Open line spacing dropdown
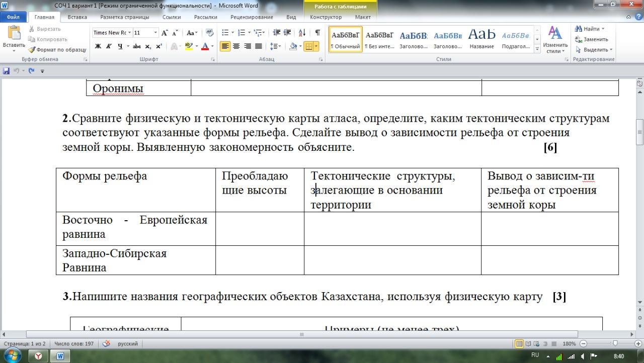 click(x=275, y=46)
